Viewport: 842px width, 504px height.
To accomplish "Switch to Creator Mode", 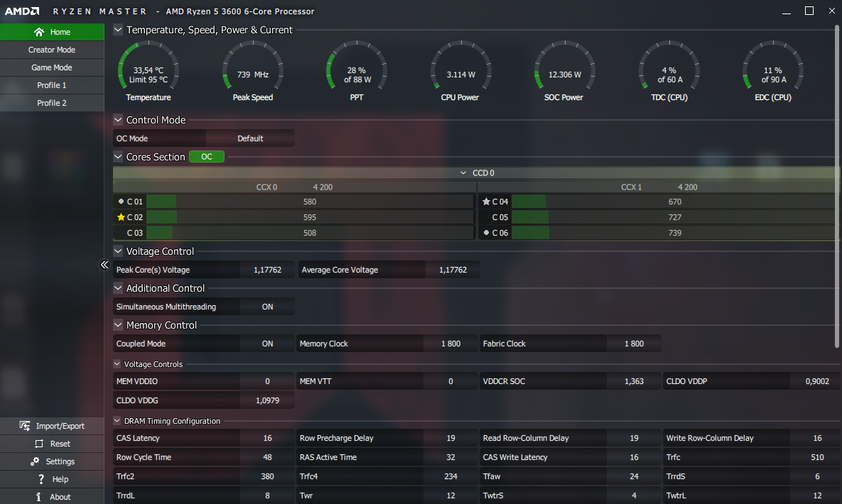I will [x=52, y=50].
